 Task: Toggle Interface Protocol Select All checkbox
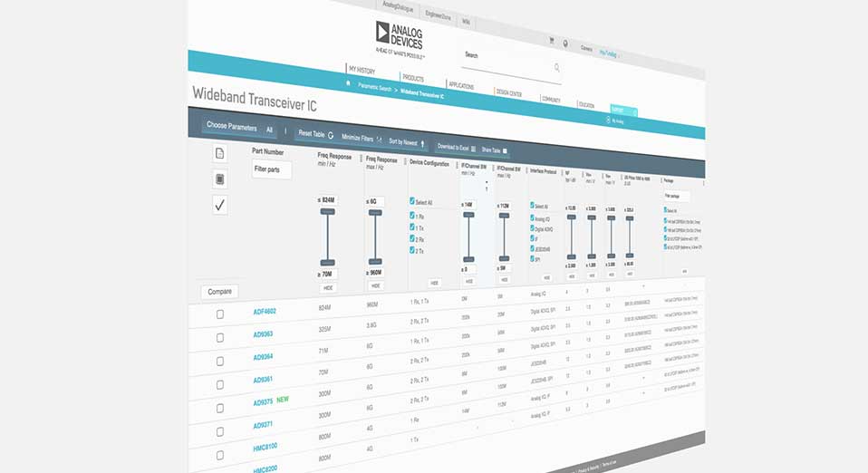coord(532,205)
